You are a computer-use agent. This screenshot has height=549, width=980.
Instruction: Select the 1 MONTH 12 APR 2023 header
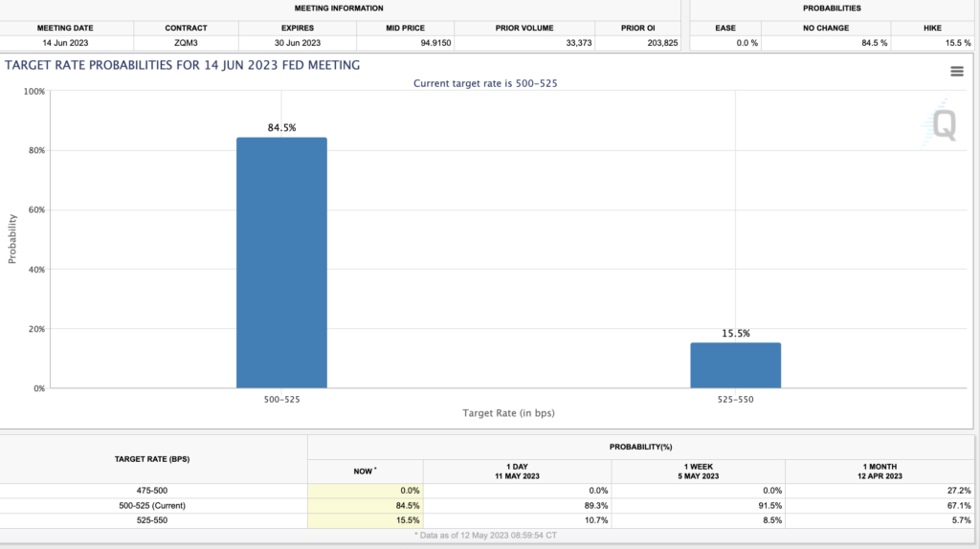pos(880,472)
